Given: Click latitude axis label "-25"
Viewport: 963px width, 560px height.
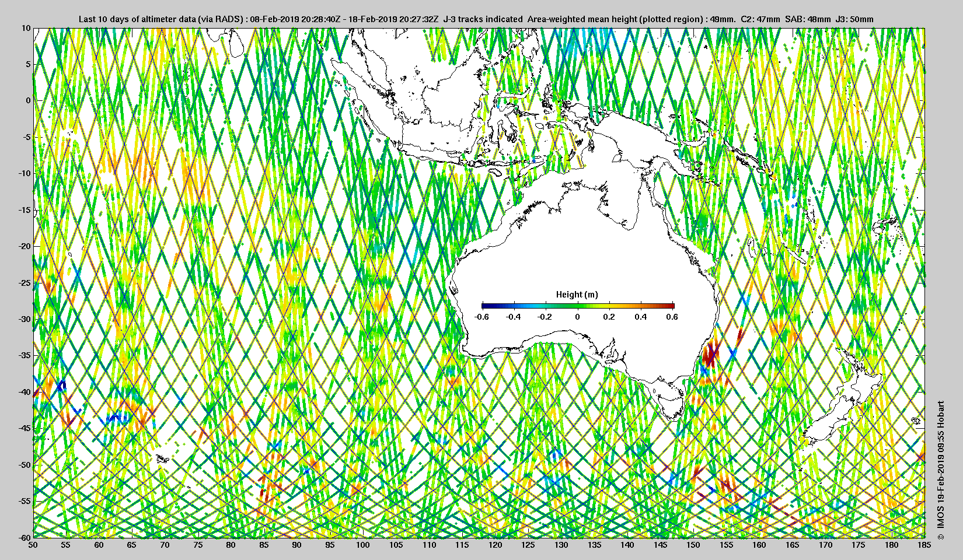Looking at the screenshot, I should 24,282.
